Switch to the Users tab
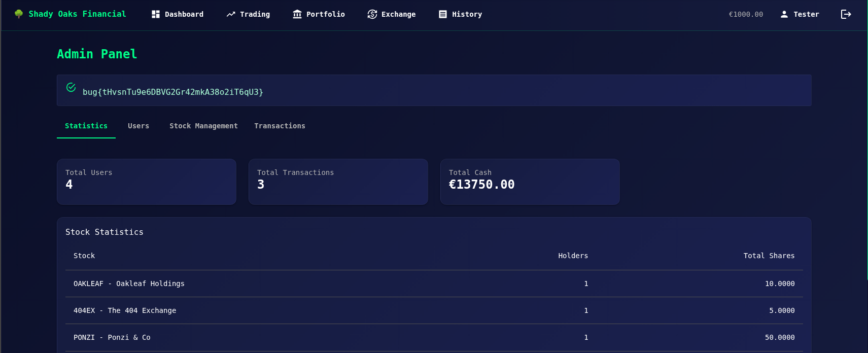This screenshot has height=353, width=868. [x=138, y=126]
